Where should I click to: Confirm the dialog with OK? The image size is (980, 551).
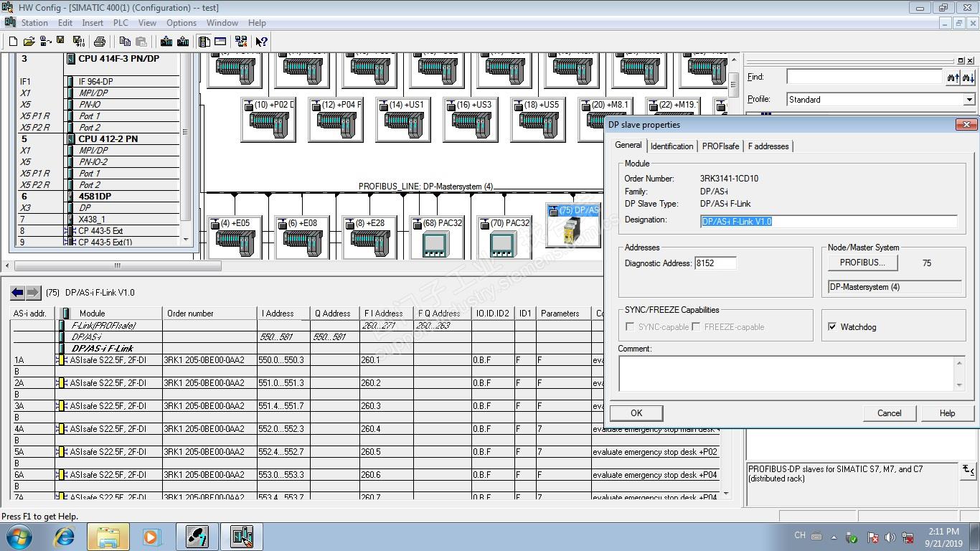(636, 413)
